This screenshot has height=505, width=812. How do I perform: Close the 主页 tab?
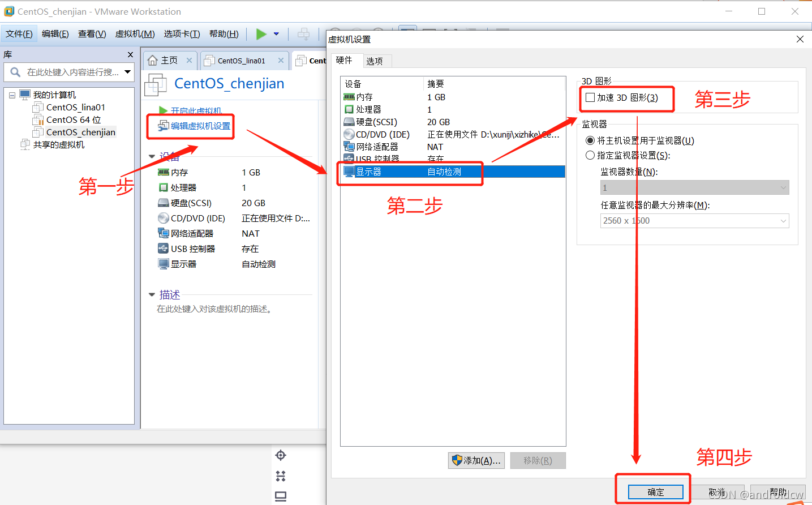pyautogui.click(x=189, y=61)
